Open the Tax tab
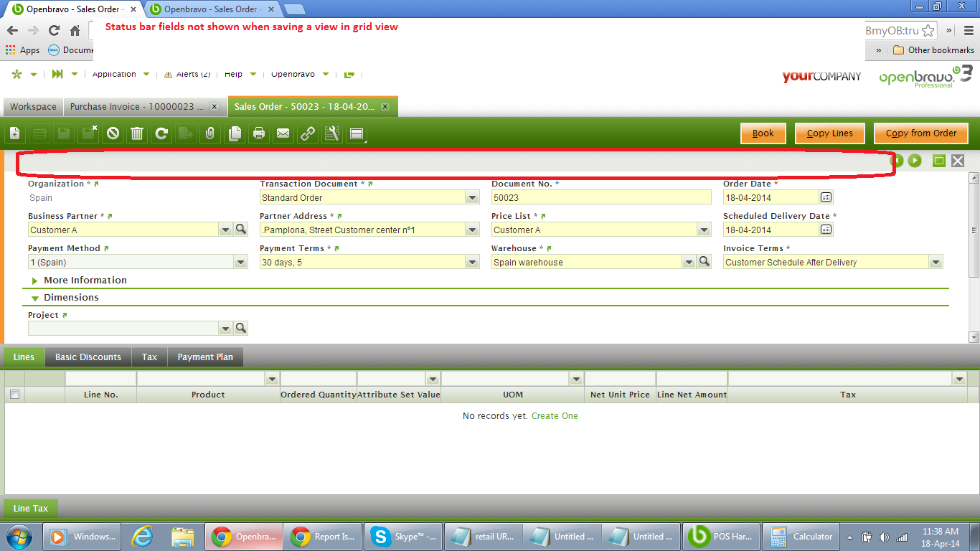Viewport: 980px width, 551px height. [x=149, y=357]
